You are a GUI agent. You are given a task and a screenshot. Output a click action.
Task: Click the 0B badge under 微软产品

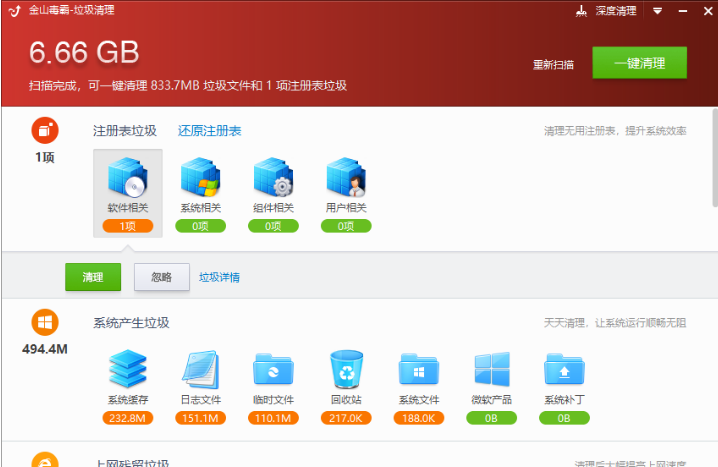click(492, 418)
